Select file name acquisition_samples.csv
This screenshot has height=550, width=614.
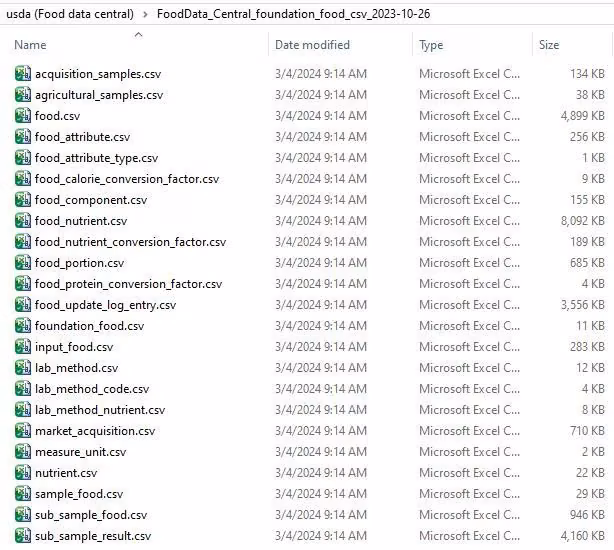(x=98, y=74)
